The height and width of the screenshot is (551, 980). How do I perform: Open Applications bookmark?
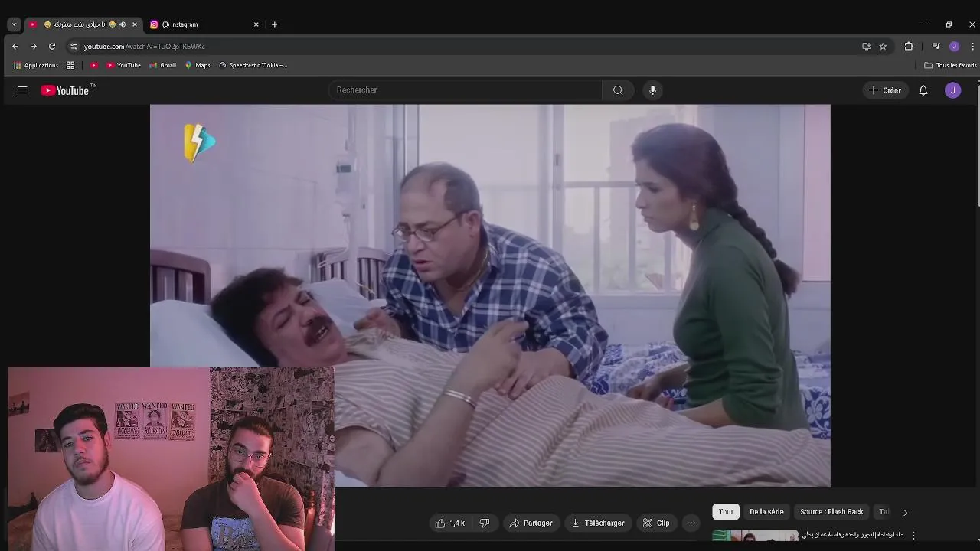coord(36,66)
